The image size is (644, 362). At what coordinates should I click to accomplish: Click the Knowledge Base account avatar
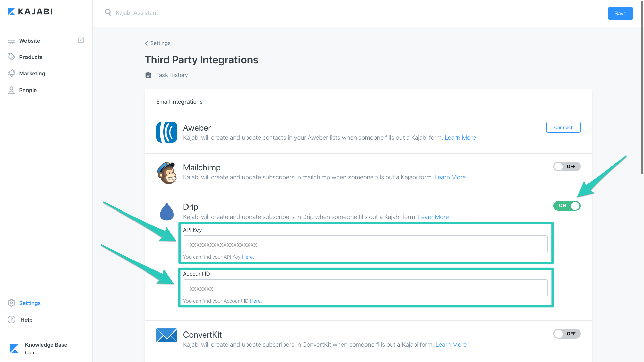point(14,349)
